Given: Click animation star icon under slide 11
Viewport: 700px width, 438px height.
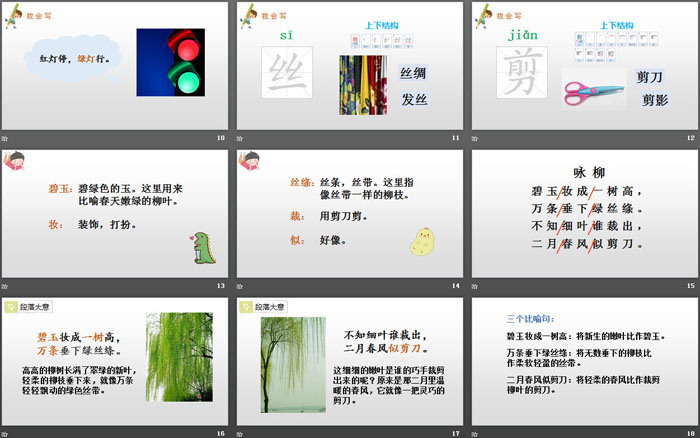Looking at the screenshot, I should [240, 138].
